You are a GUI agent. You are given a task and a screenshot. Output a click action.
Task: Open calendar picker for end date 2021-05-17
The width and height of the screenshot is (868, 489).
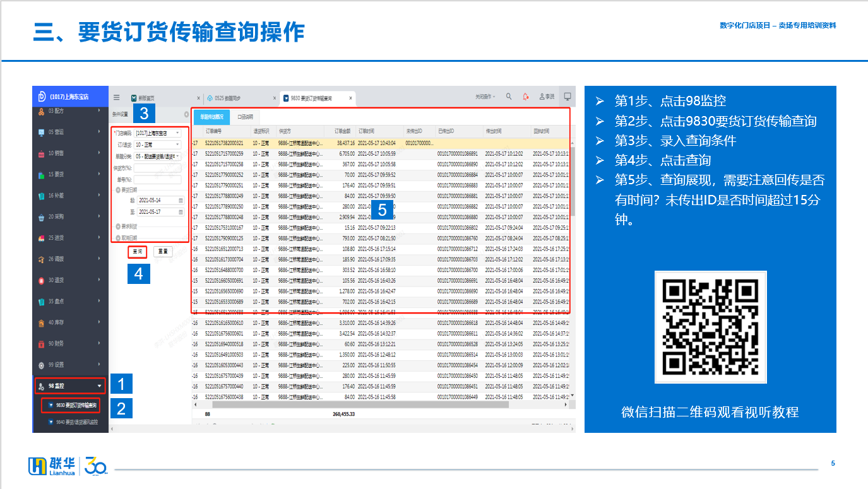(180, 212)
